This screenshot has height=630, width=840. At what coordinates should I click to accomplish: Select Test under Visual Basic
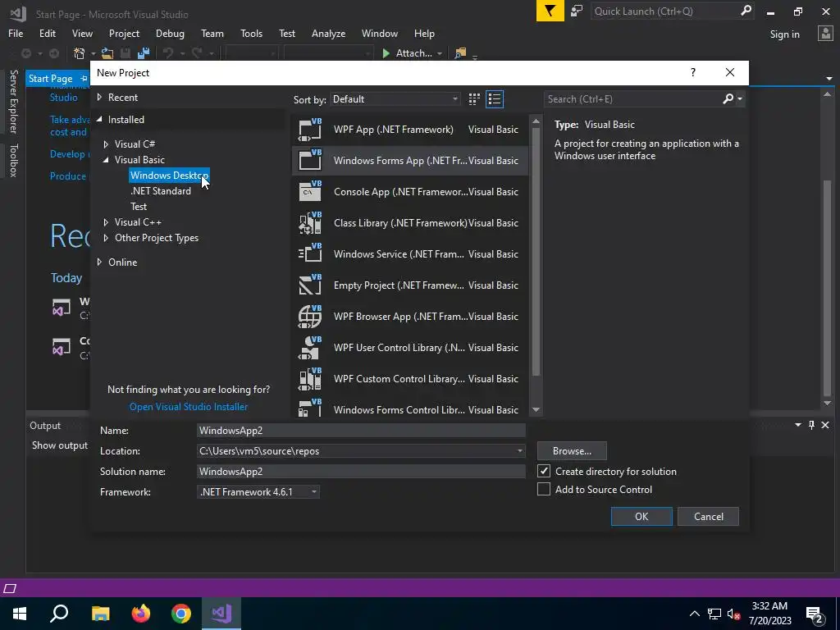[x=139, y=206]
